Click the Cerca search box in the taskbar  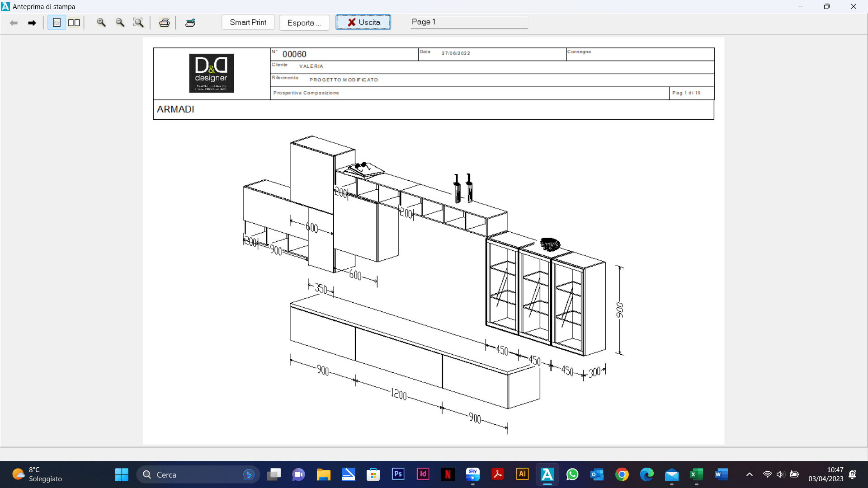click(198, 474)
